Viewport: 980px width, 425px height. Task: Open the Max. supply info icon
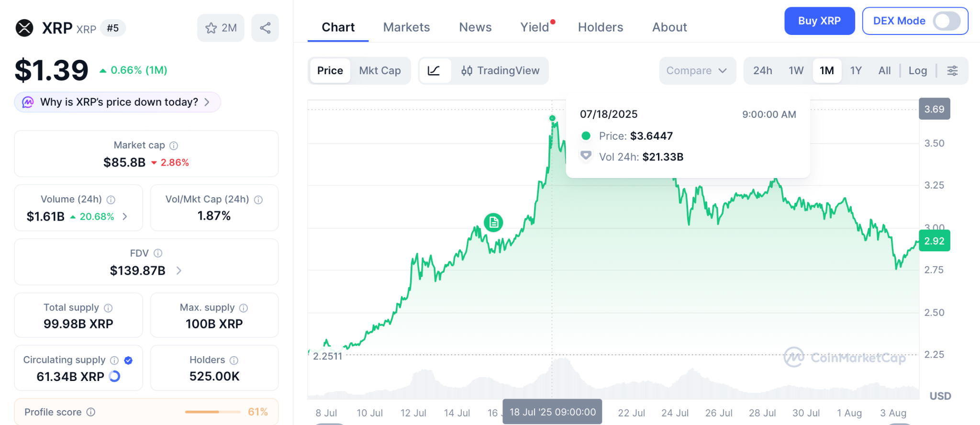(x=244, y=308)
